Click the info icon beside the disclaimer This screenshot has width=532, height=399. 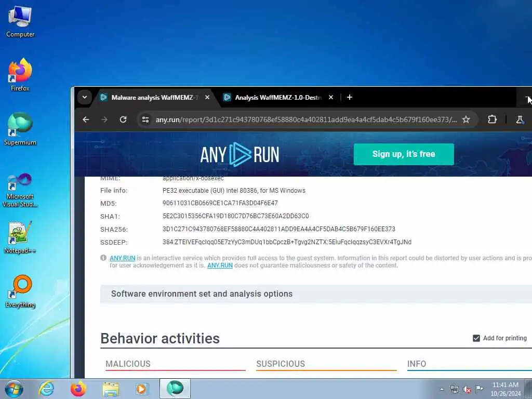(x=103, y=258)
